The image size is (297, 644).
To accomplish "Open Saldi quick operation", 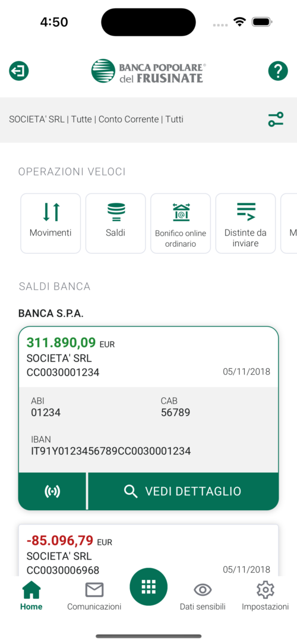I will click(x=115, y=224).
